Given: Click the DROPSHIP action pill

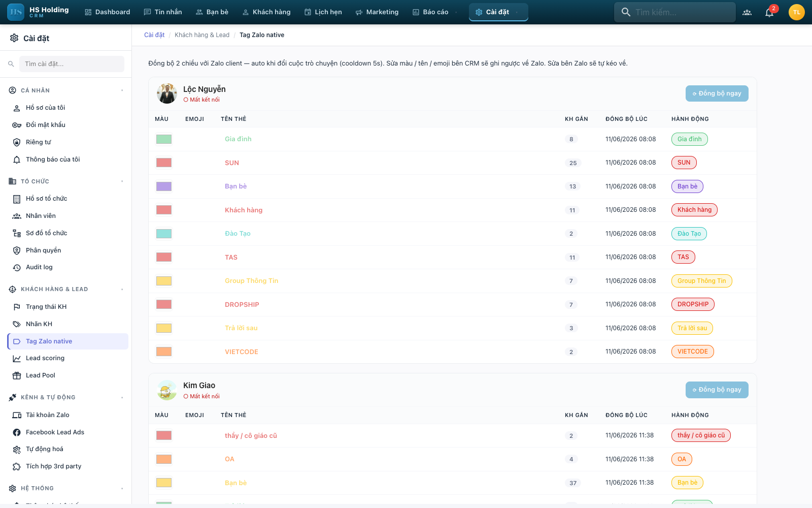Looking at the screenshot, I should pyautogui.click(x=693, y=304).
